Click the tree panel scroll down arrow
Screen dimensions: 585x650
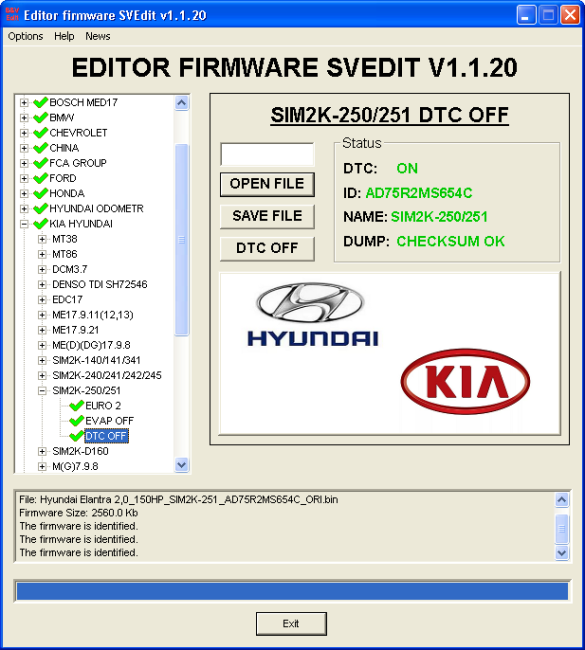pos(182,465)
